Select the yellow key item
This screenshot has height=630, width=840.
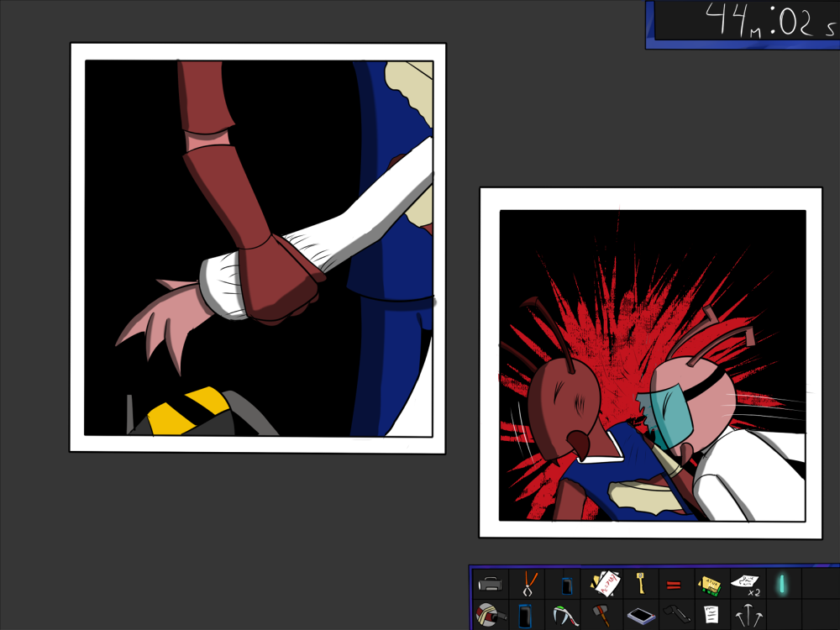[x=639, y=582]
